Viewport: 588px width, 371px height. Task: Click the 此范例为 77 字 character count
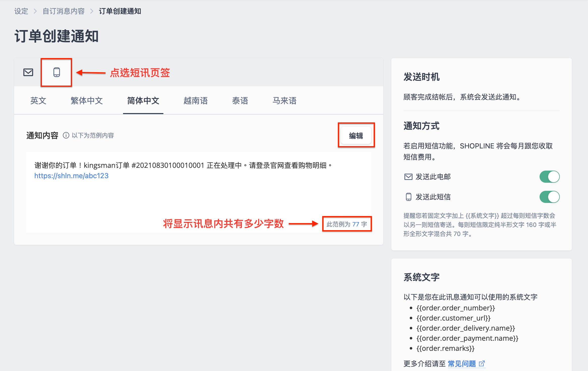pyautogui.click(x=347, y=224)
